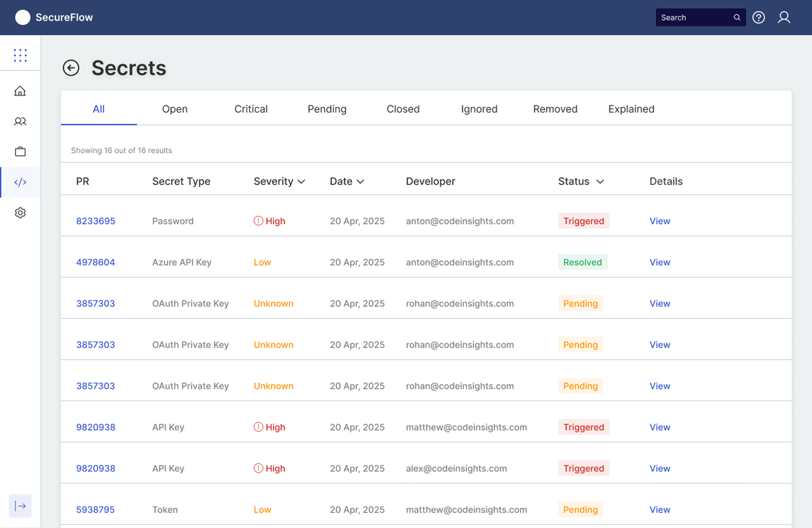
Task: Click SecureFlow brand name
Action: (64, 17)
